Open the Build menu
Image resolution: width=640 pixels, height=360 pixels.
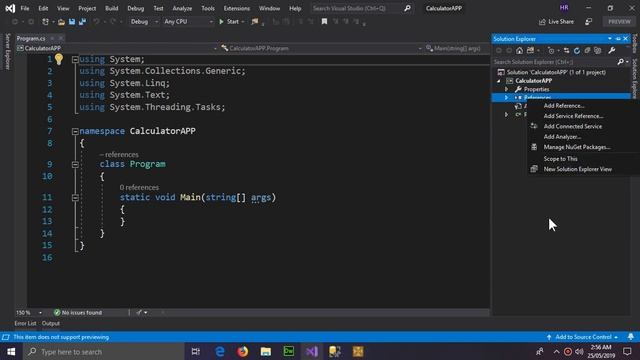pyautogui.click(x=111, y=8)
